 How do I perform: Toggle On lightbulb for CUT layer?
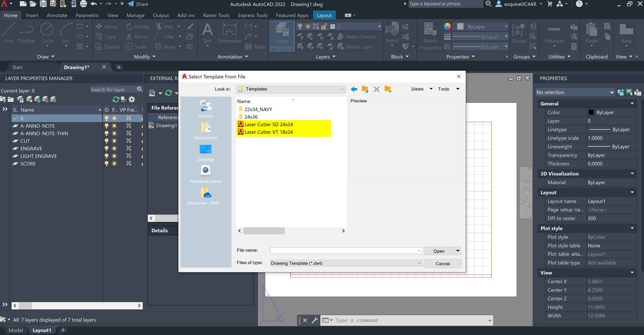[x=106, y=141]
